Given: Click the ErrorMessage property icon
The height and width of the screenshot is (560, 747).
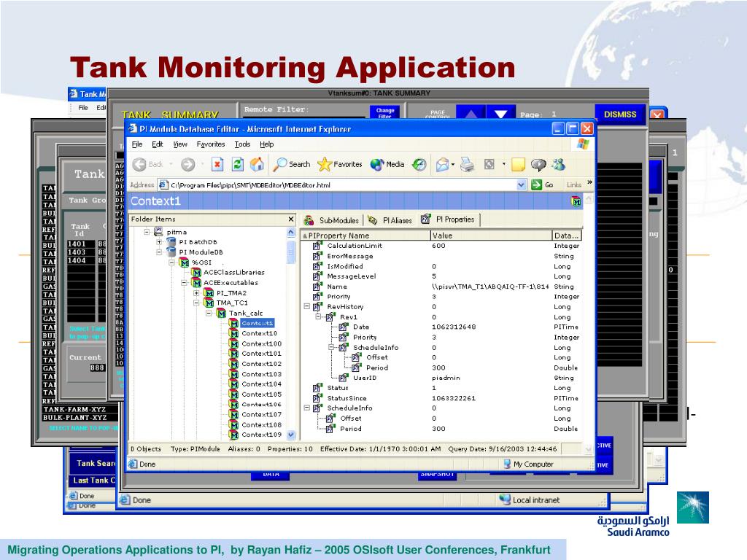Looking at the screenshot, I should (317, 256).
